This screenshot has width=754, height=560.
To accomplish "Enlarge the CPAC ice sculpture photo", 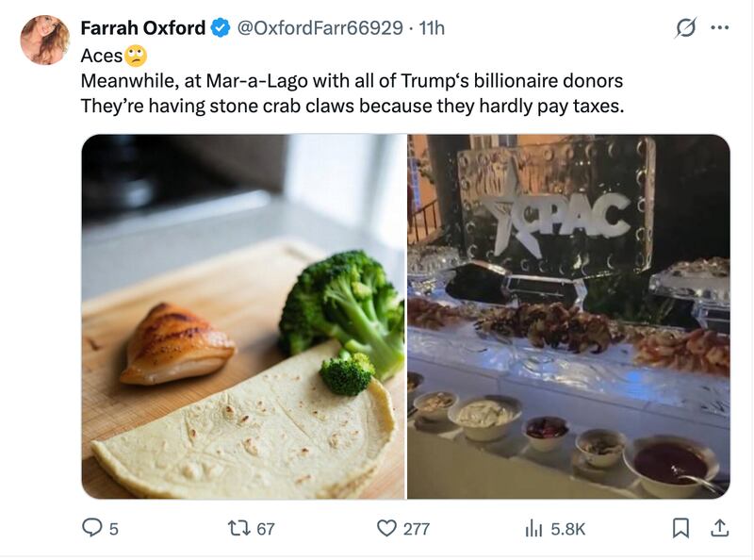I will (568, 317).
